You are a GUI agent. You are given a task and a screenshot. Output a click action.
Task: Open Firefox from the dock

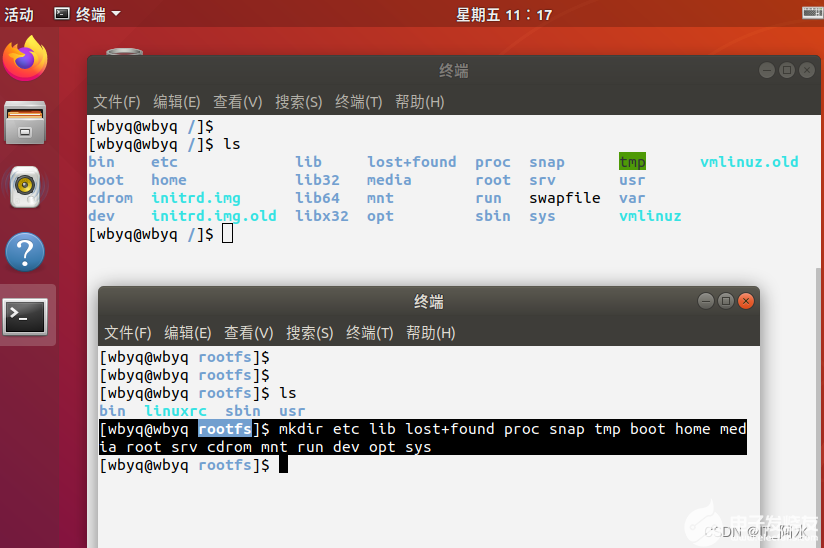click(x=25, y=58)
